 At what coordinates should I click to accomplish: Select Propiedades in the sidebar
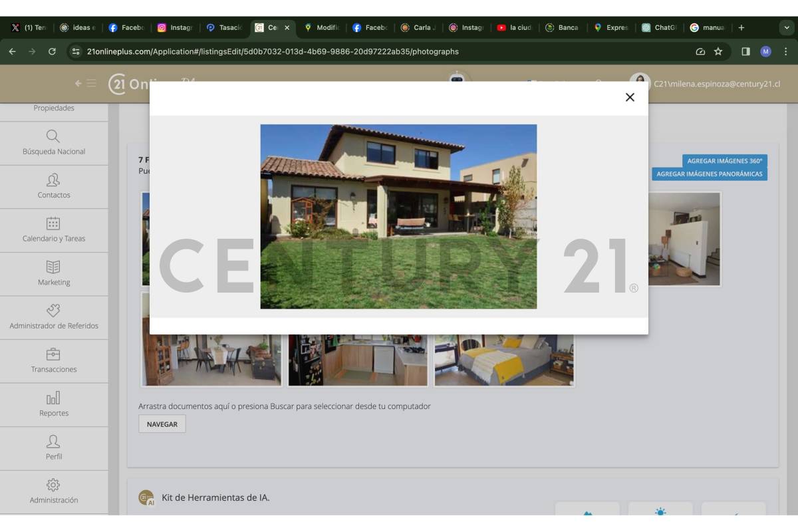point(54,108)
